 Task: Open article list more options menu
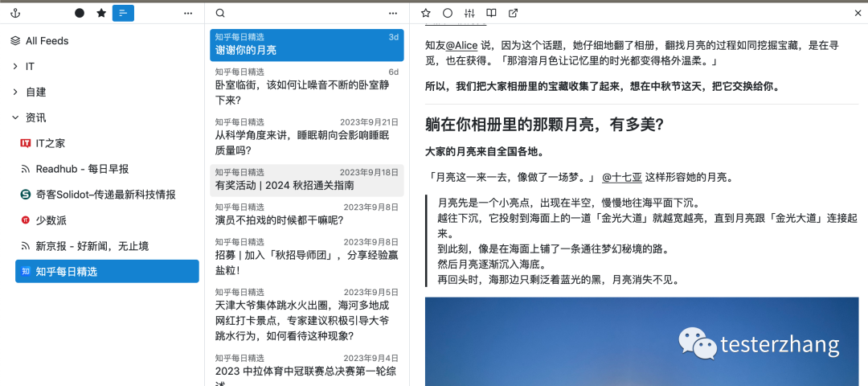coord(393,14)
